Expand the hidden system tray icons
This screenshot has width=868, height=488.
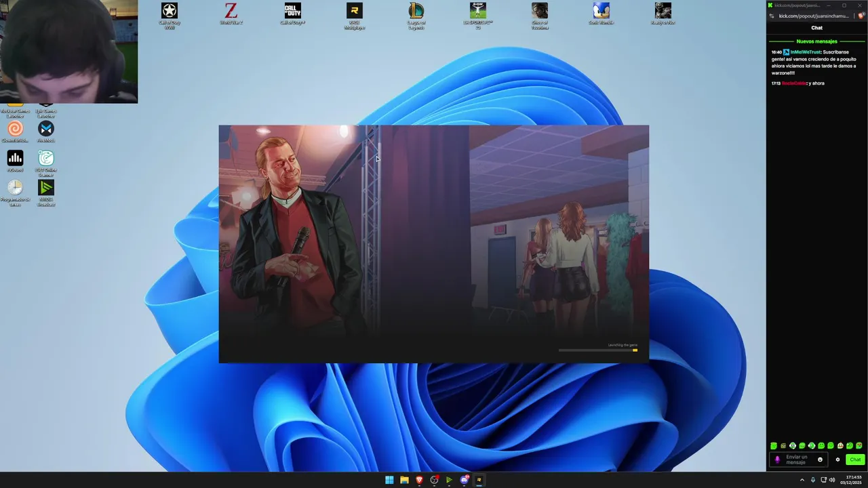point(802,480)
